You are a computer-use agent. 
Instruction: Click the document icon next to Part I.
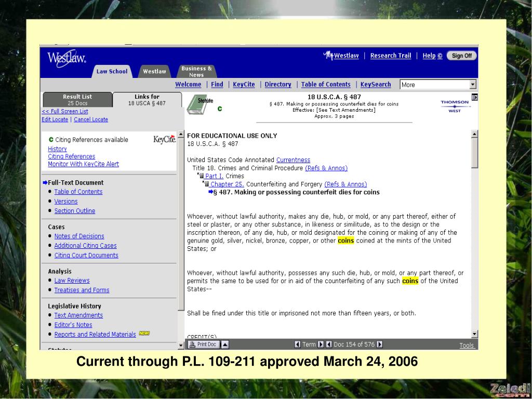(x=201, y=176)
